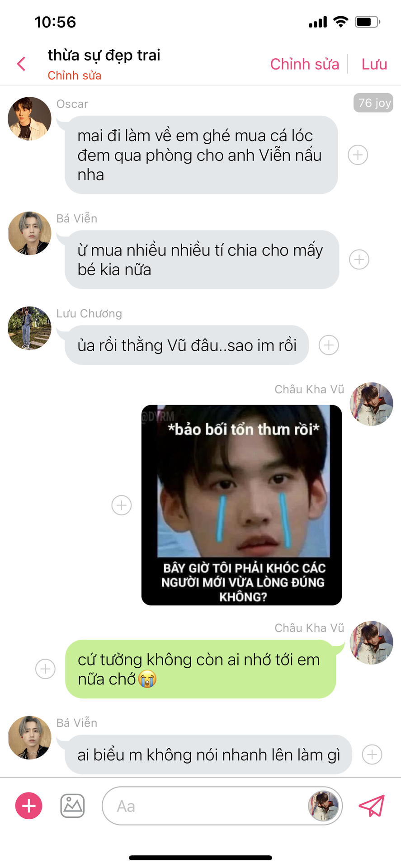Tap the plus circle beside Lưu Chương's message

(329, 345)
